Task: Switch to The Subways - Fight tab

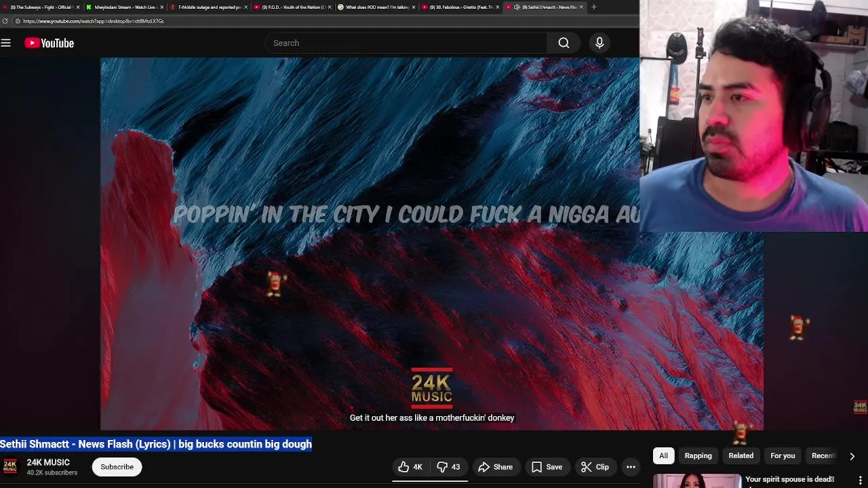Action: click(x=41, y=7)
